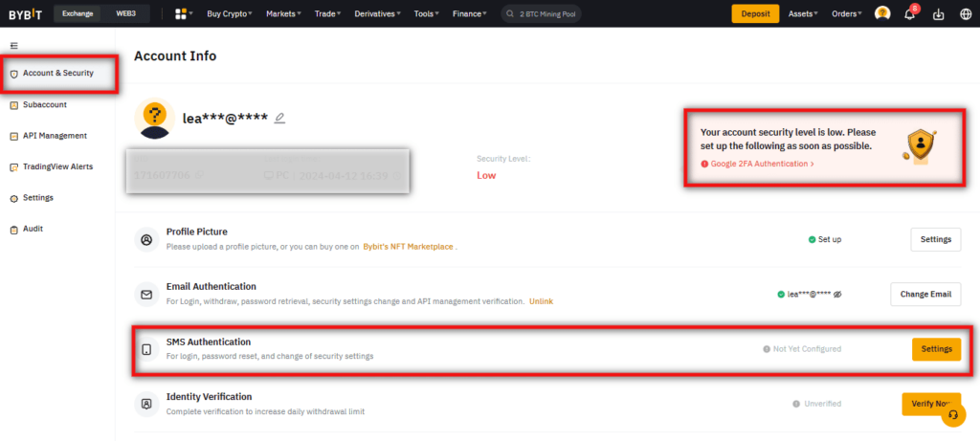Open the language globe icon

tap(966, 13)
